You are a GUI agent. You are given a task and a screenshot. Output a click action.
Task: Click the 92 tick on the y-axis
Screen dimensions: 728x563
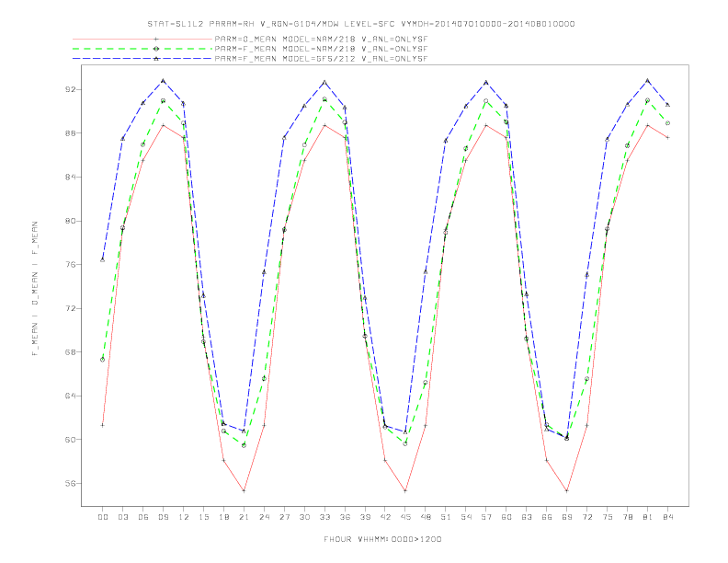pos(71,89)
